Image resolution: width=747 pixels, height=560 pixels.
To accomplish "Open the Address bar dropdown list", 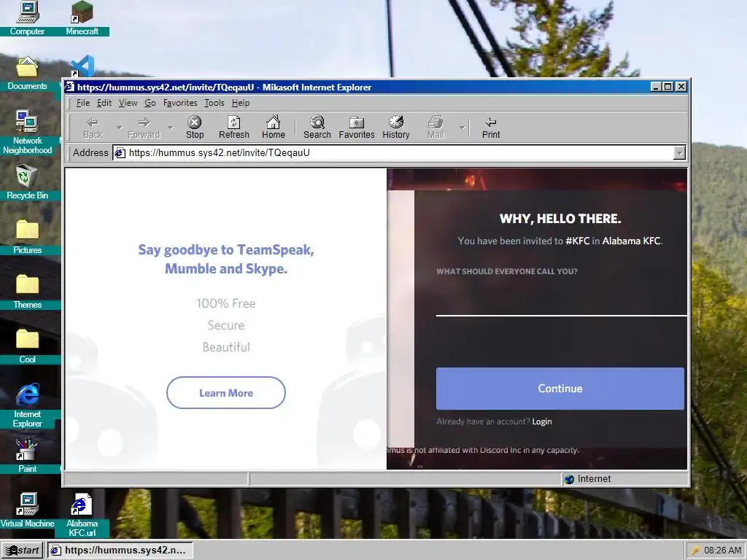I will pos(679,153).
